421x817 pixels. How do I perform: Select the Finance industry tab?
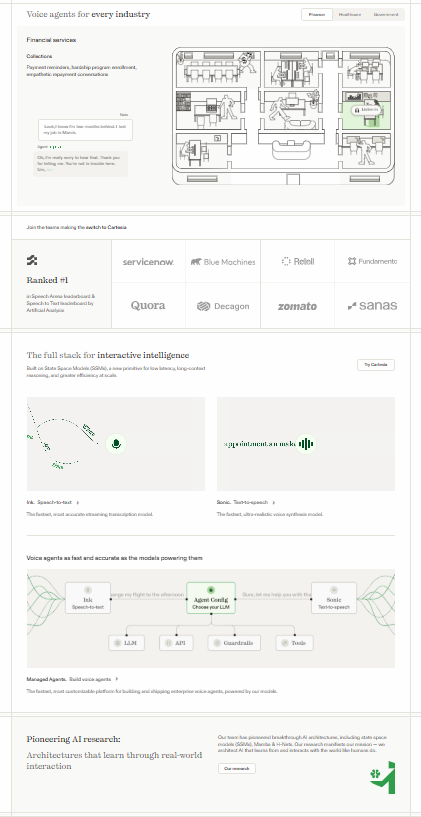pyautogui.click(x=317, y=15)
